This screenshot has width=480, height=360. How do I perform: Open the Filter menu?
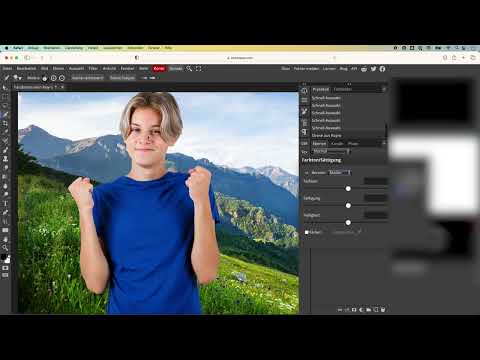coord(93,69)
